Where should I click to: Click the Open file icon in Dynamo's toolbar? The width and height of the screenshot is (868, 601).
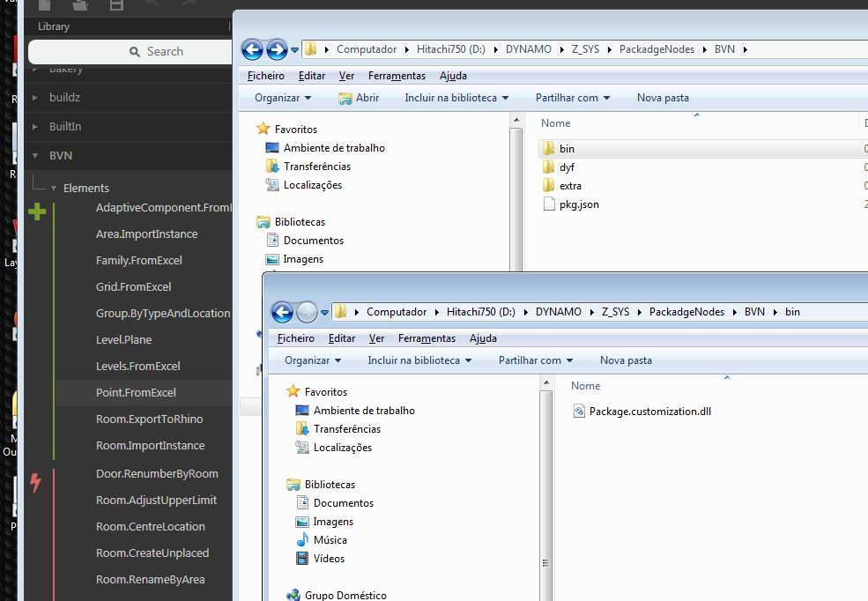click(x=79, y=5)
